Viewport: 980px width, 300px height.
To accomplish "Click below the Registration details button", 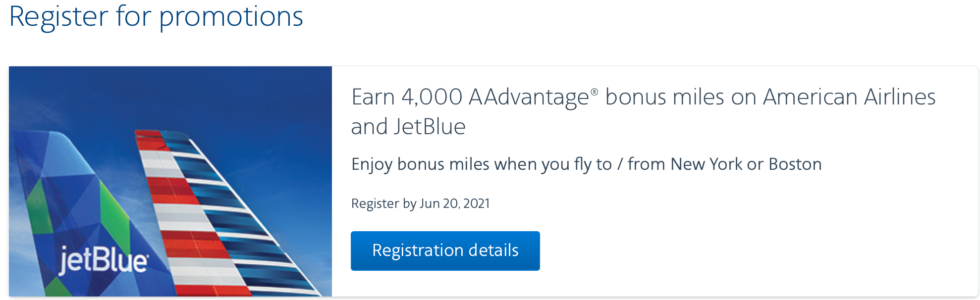I will coord(444,282).
